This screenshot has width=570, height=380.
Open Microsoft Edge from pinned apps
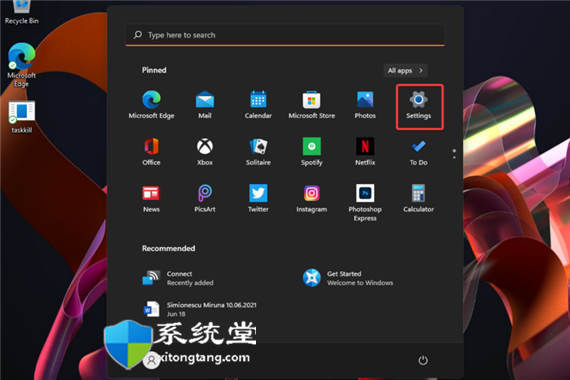click(x=151, y=104)
